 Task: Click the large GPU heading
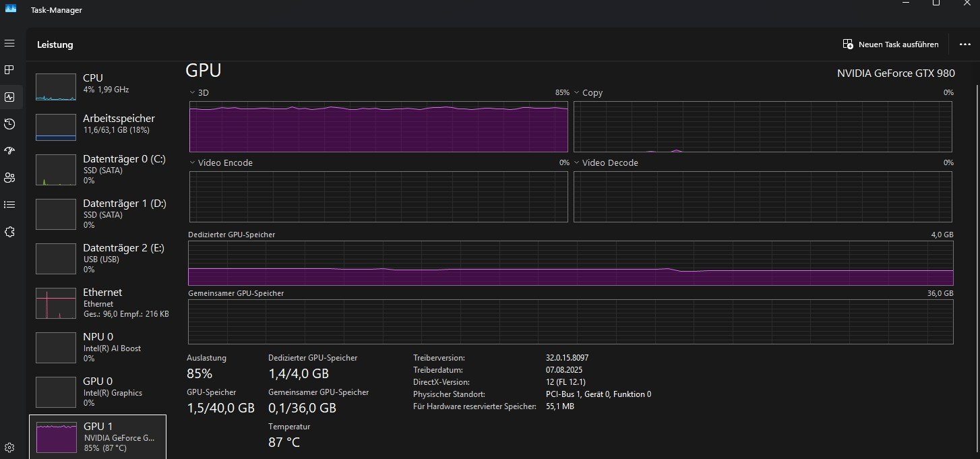tap(204, 71)
